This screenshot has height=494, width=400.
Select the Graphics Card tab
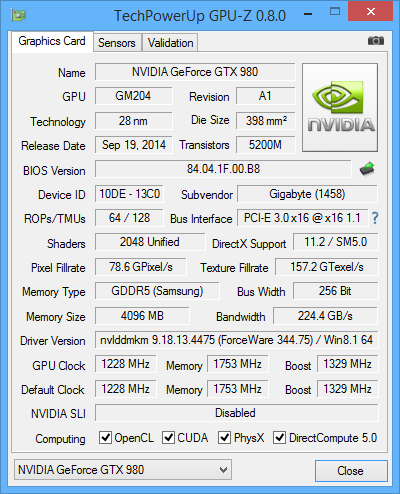[x=52, y=41]
